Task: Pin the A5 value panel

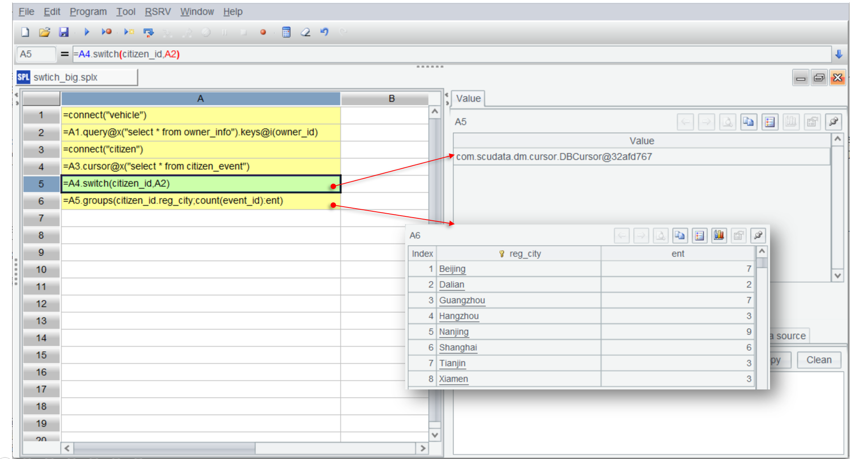Action: tap(833, 122)
